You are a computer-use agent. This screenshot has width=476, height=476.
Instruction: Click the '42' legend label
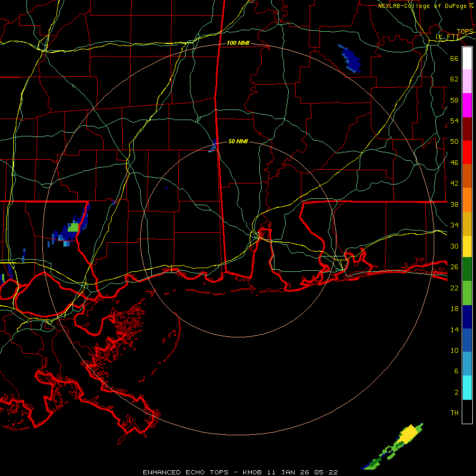click(x=454, y=184)
